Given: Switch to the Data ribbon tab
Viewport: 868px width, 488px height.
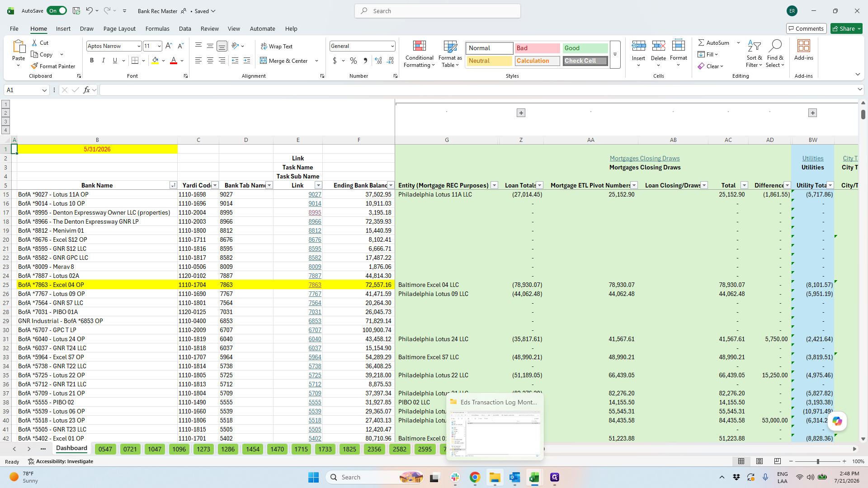Looking at the screenshot, I should coord(185,28).
